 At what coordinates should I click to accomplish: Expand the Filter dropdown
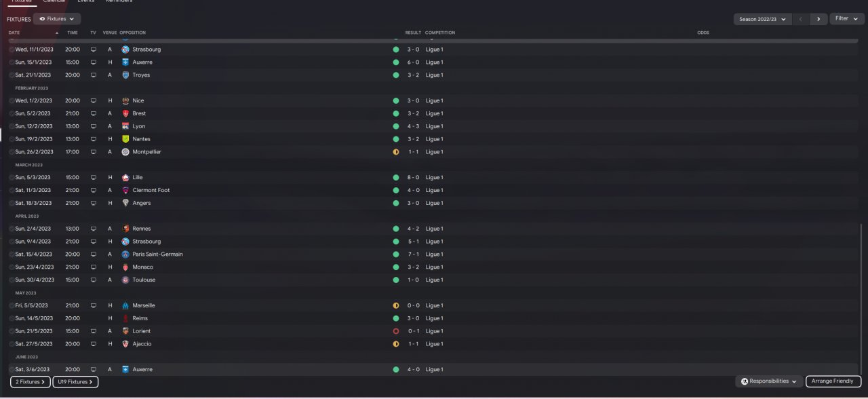tap(846, 19)
